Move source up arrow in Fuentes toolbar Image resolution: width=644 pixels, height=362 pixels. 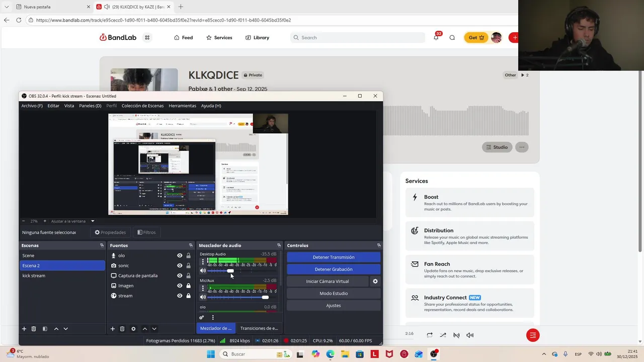tap(145, 329)
